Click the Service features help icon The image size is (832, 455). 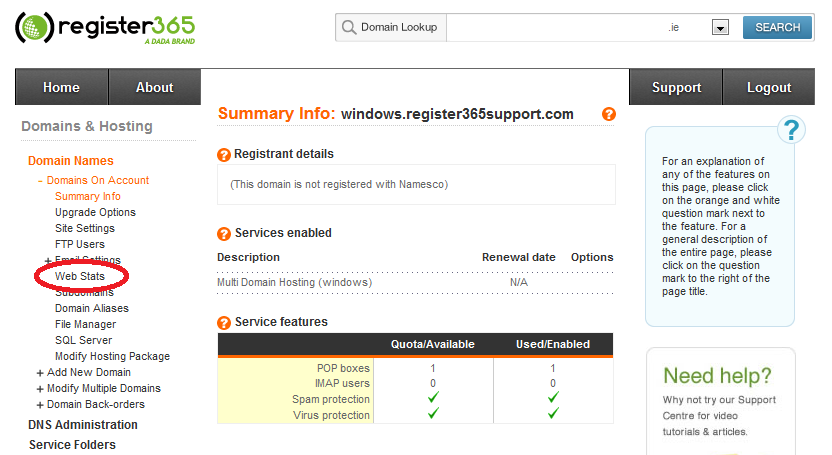[x=224, y=322]
